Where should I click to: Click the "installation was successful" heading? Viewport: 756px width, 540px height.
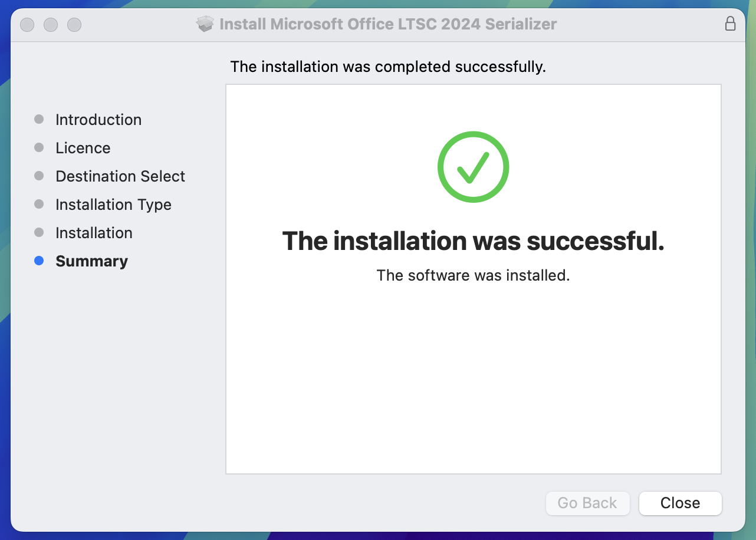click(473, 241)
